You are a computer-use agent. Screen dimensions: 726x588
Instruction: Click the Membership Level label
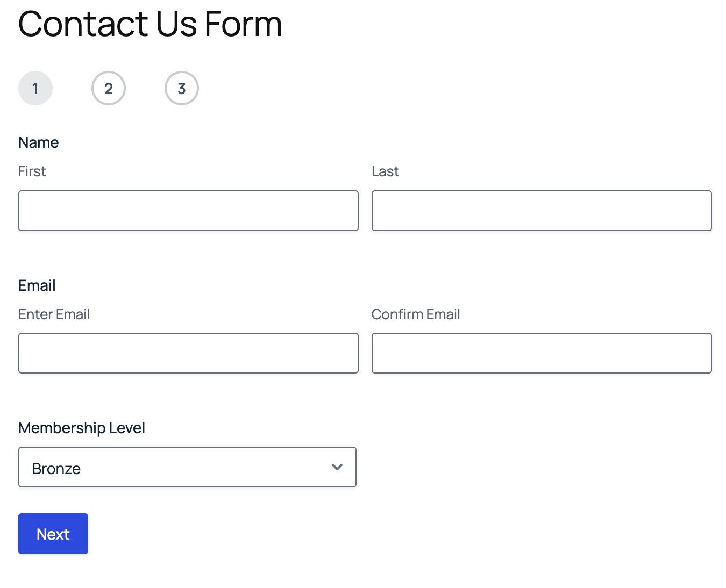tap(82, 428)
